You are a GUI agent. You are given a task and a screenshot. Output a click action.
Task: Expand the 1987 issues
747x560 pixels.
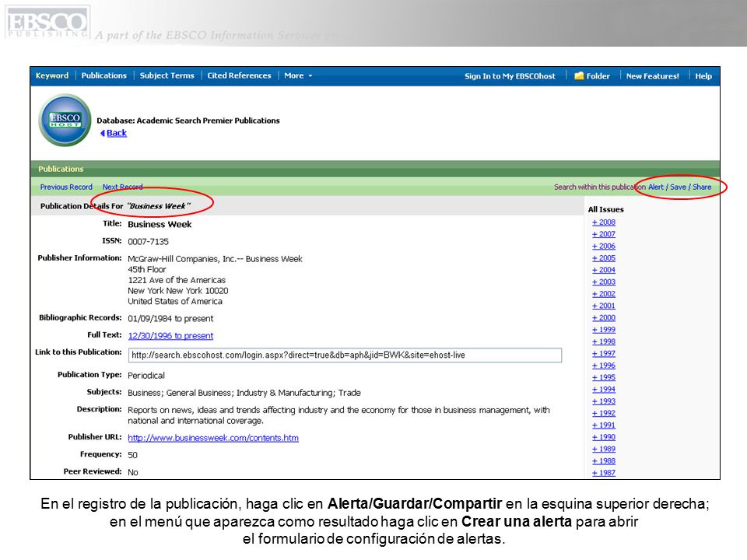(x=604, y=473)
